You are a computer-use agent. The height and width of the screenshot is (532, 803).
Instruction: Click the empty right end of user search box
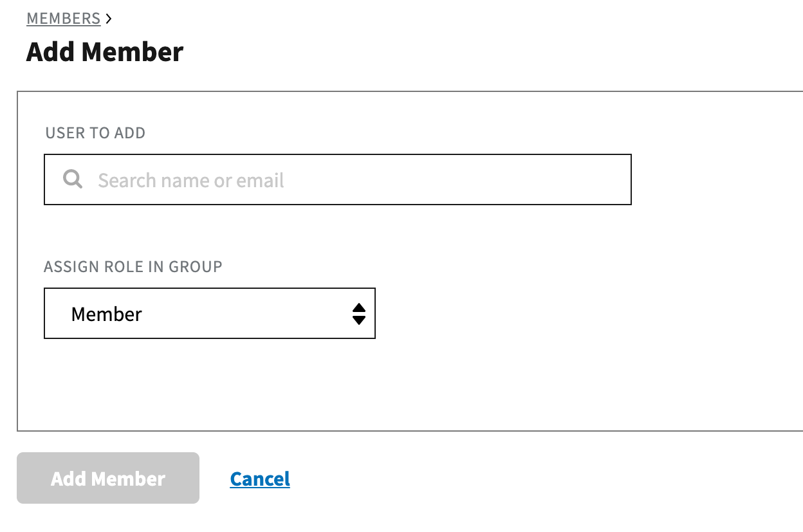[x=579, y=179]
